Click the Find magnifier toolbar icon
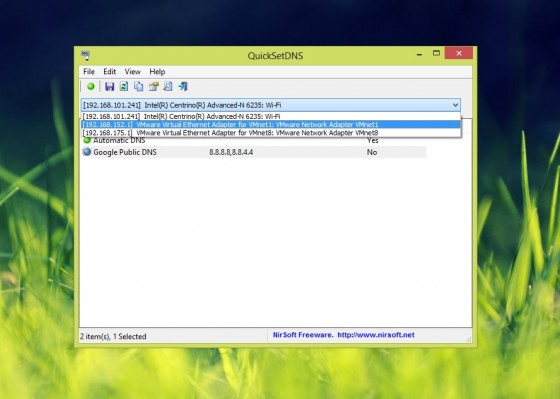 pos(168,86)
